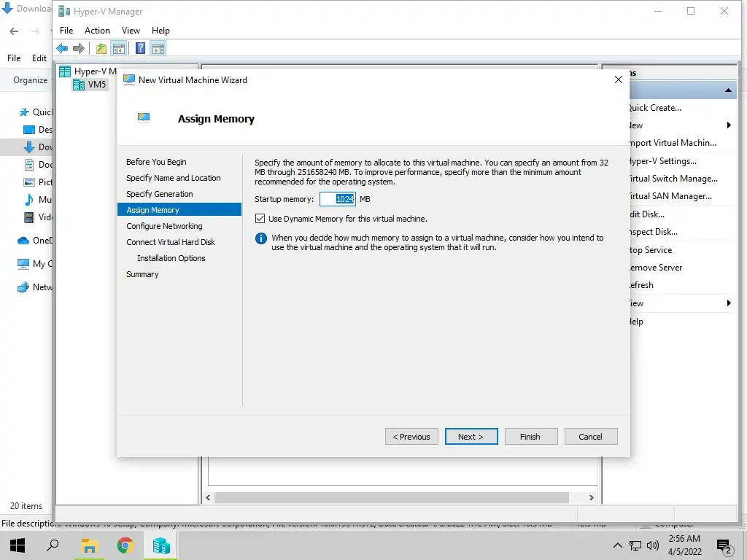
Task: Go to Specify Generation wizard step
Action: pos(160,194)
